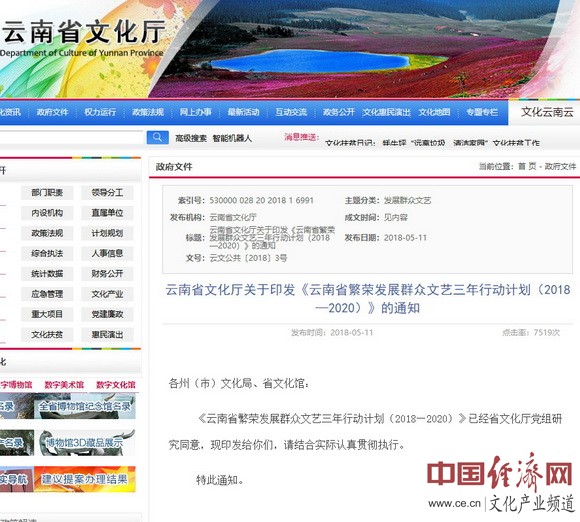Open the 全省博物馆纪念馆名录 banner
The image size is (580, 522).
coord(85,406)
